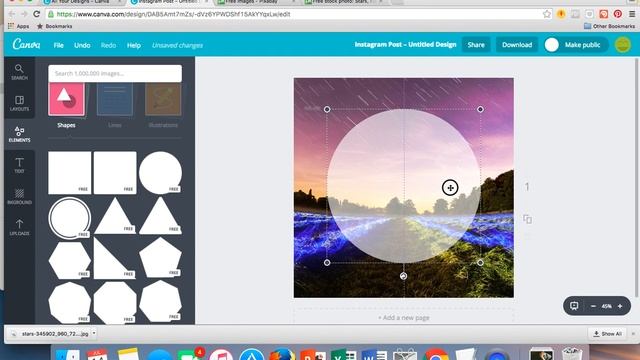
Task: Bookmark this page star icon
Action: tap(547, 14)
